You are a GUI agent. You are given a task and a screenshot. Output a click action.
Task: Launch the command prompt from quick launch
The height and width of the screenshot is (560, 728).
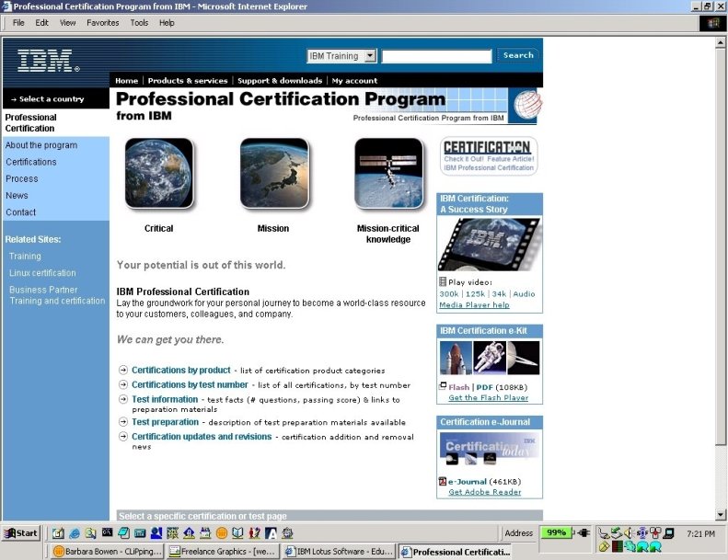108,532
